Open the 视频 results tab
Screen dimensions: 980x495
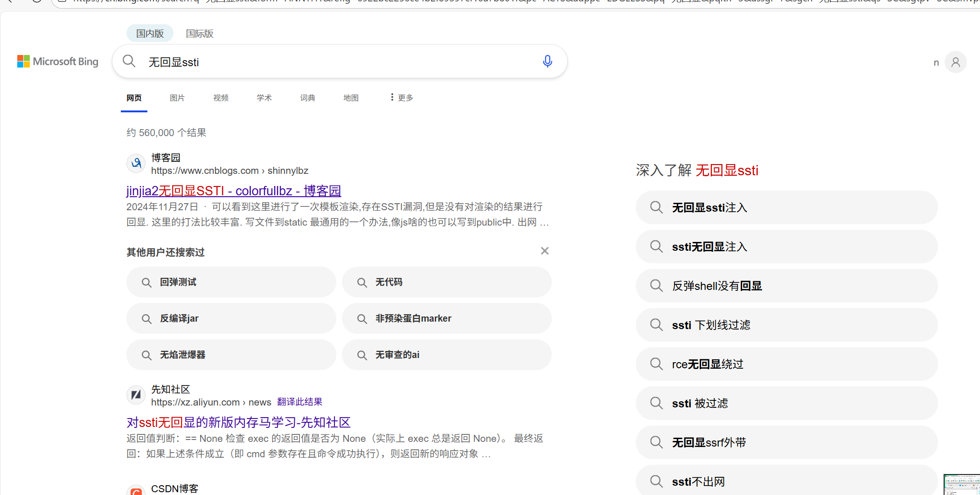pos(221,98)
